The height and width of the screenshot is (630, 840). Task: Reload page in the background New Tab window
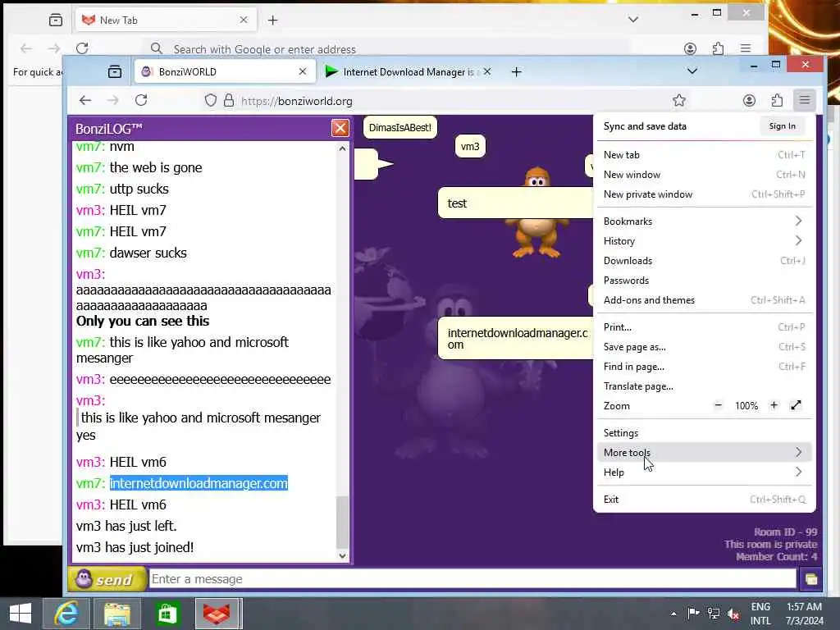82,48
